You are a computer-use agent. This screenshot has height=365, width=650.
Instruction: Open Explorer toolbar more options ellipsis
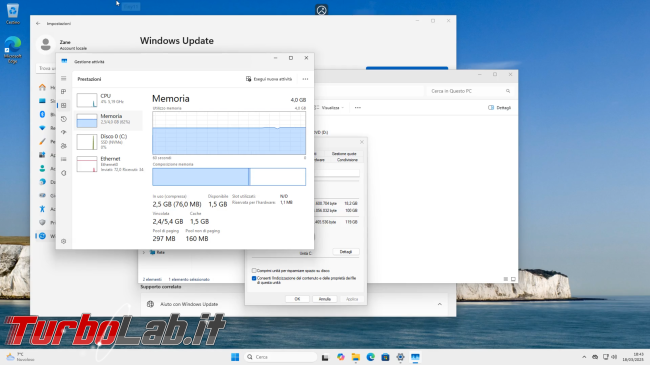(x=358, y=107)
